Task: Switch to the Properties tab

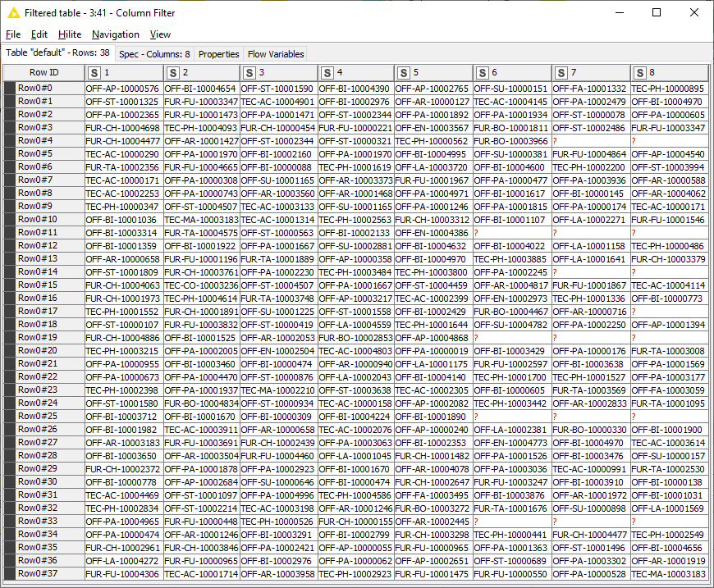Action: [x=218, y=53]
